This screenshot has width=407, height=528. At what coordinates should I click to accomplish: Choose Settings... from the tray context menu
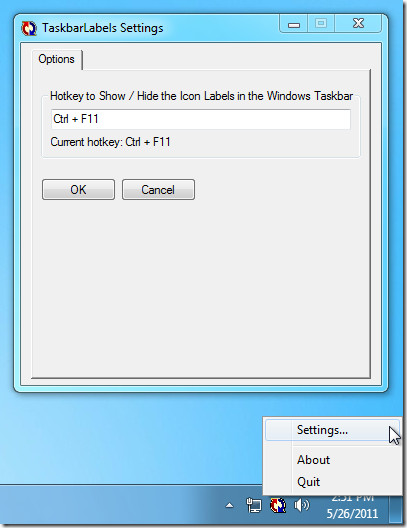pyautogui.click(x=332, y=430)
